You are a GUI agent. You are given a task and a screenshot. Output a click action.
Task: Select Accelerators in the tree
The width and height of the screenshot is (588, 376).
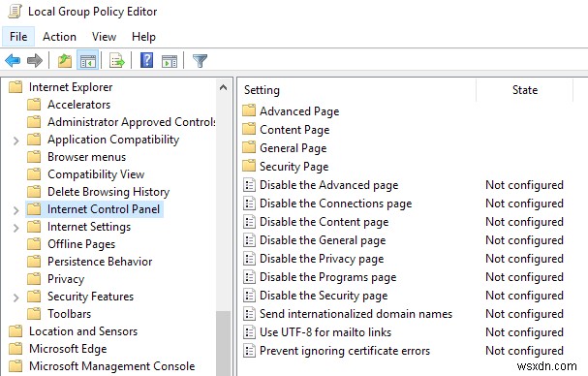click(x=78, y=105)
